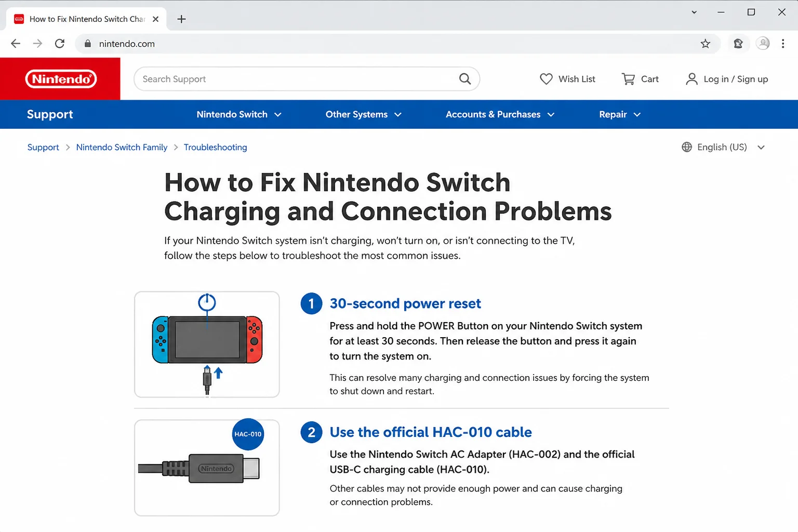
Task: Expand the Other Systems menu
Action: (x=364, y=114)
